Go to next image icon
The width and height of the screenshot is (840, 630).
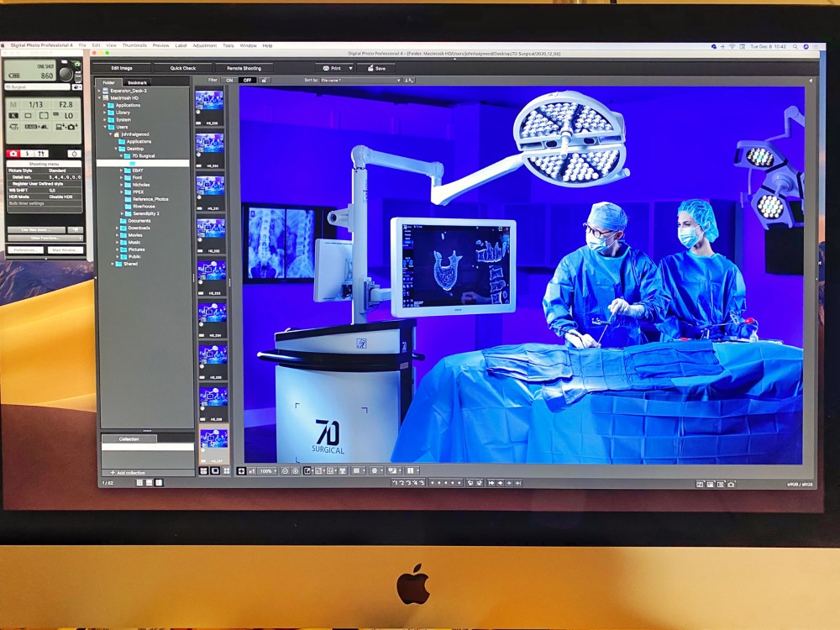tap(509, 483)
